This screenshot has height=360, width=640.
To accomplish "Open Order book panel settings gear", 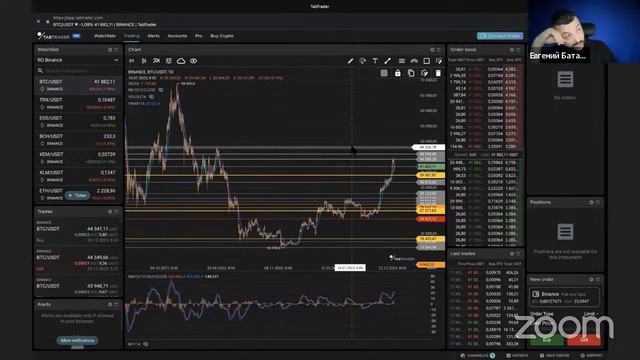I will (512, 50).
